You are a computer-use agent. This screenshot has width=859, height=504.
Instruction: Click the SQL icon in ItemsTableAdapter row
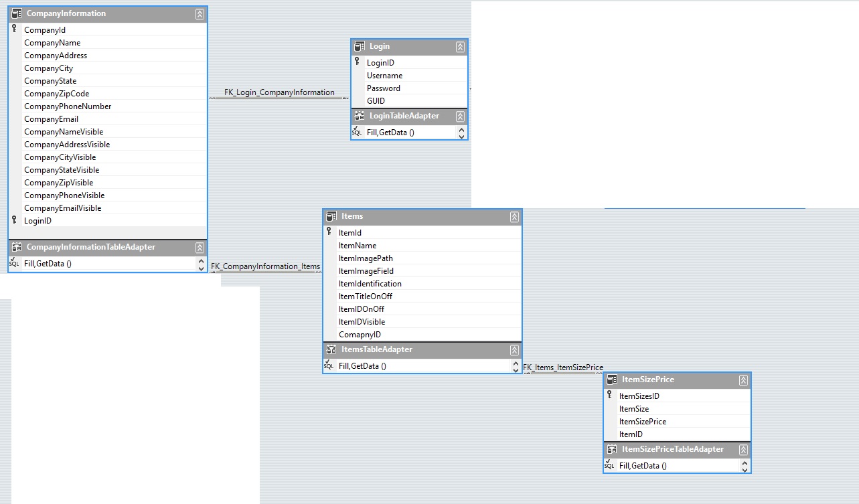(x=329, y=365)
